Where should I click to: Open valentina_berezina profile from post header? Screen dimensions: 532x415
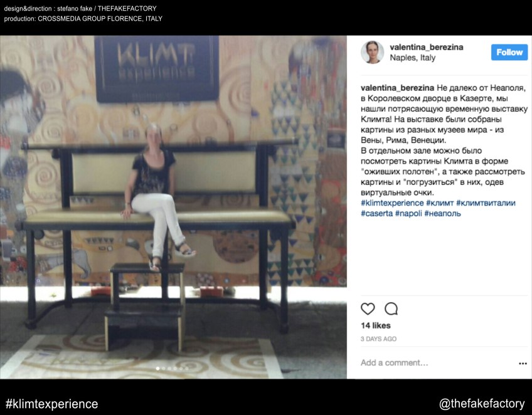(427, 47)
